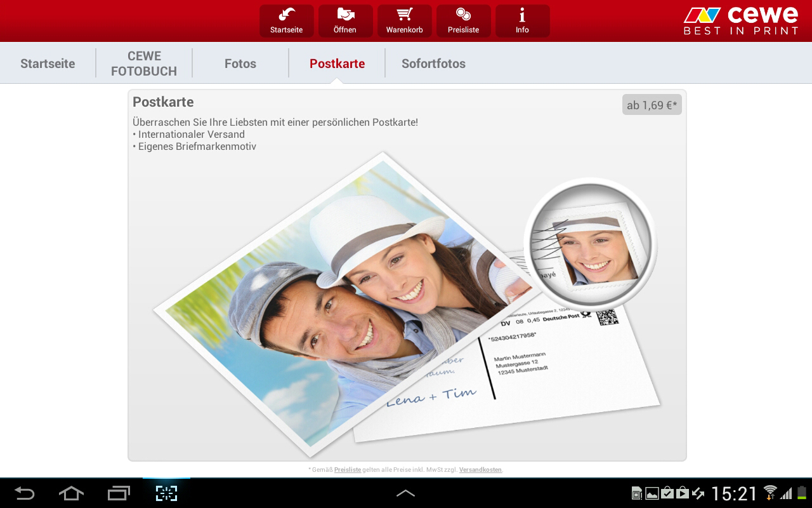Open the Sofortfotos tab
This screenshot has height=508, width=812.
click(433, 63)
